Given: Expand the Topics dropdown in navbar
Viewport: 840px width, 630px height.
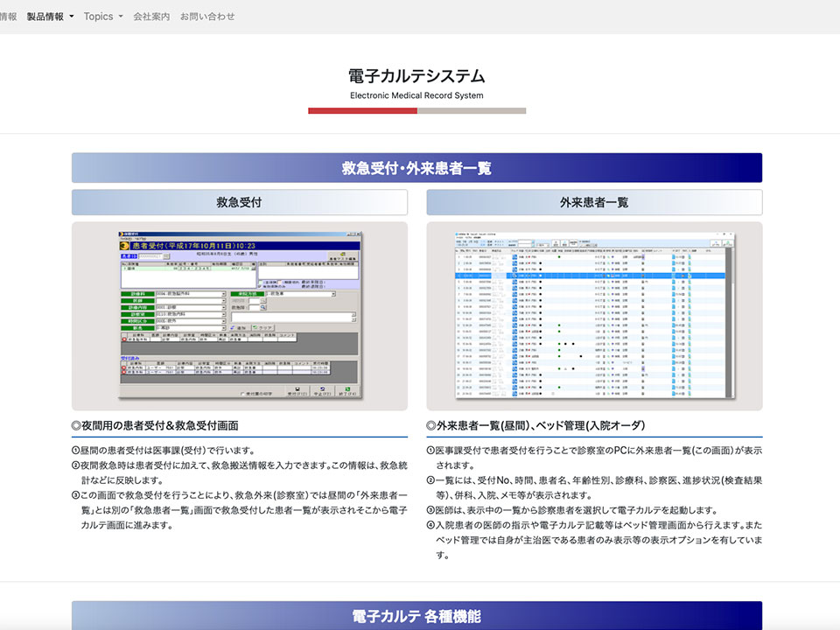Looking at the screenshot, I should pyautogui.click(x=103, y=17).
